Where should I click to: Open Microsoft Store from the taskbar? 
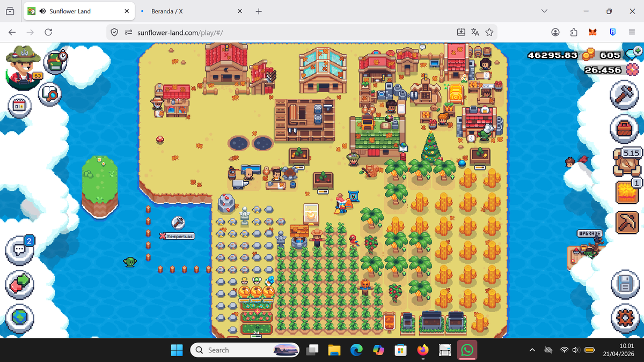[401, 350]
